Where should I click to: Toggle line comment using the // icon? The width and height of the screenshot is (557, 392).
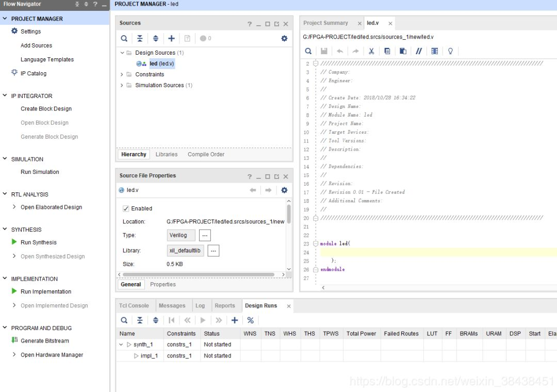point(419,51)
